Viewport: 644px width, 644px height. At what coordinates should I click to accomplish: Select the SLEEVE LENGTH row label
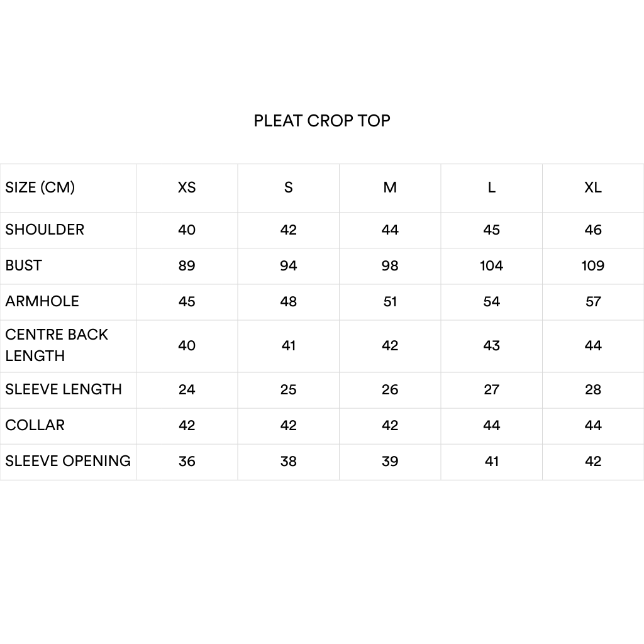pyautogui.click(x=64, y=389)
